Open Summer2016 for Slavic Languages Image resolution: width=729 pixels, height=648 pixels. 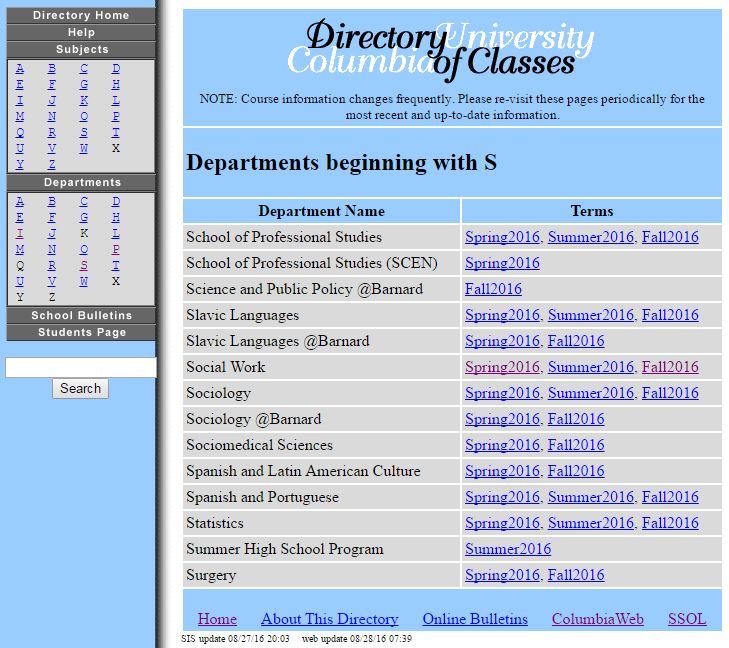pos(590,315)
